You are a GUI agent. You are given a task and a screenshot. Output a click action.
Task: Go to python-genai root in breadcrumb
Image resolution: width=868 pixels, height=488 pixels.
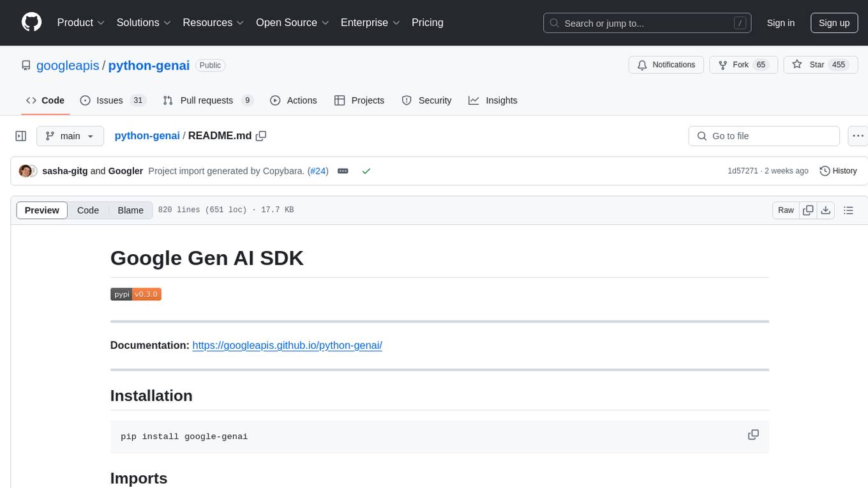pyautogui.click(x=147, y=136)
